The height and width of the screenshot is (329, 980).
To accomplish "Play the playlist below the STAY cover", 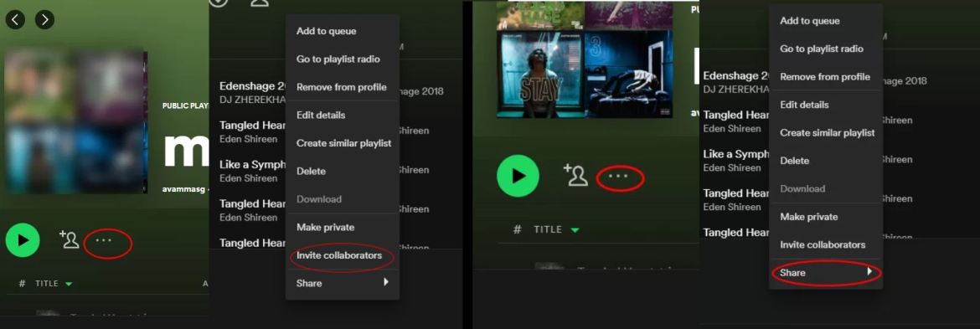I will [518, 176].
